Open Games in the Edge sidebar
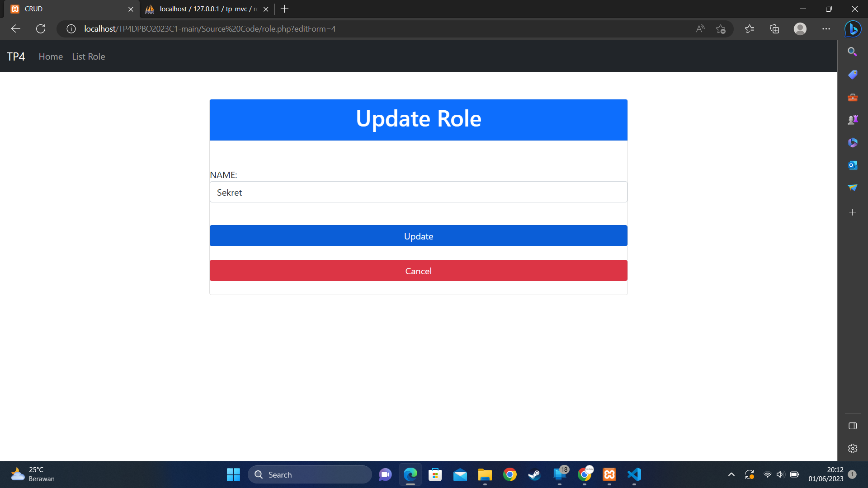 (853, 120)
